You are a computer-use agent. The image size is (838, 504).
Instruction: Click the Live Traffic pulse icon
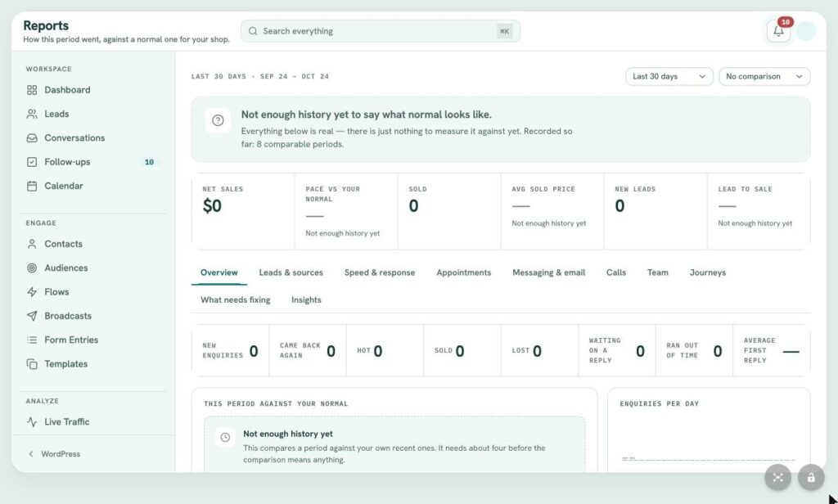(32, 421)
